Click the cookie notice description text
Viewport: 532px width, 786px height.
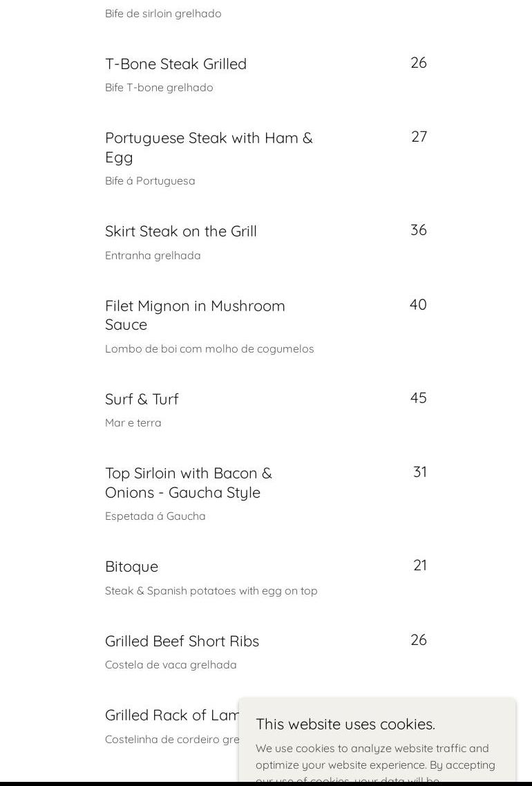375,757
